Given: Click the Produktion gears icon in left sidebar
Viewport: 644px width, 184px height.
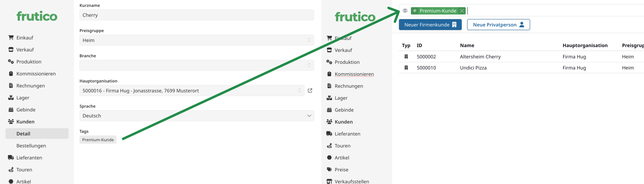Looking at the screenshot, I should [x=11, y=62].
